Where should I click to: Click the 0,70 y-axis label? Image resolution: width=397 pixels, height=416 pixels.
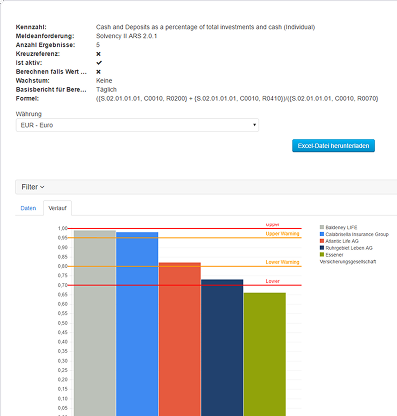coord(62,285)
